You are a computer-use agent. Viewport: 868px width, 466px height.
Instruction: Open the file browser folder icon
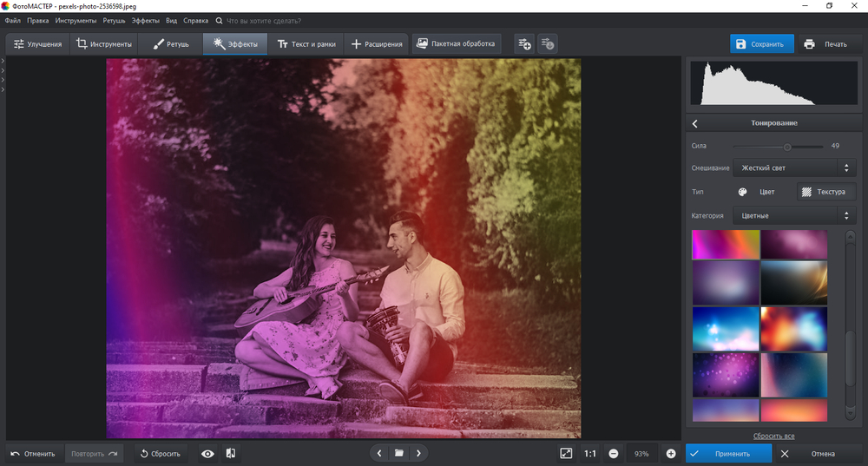(x=399, y=453)
